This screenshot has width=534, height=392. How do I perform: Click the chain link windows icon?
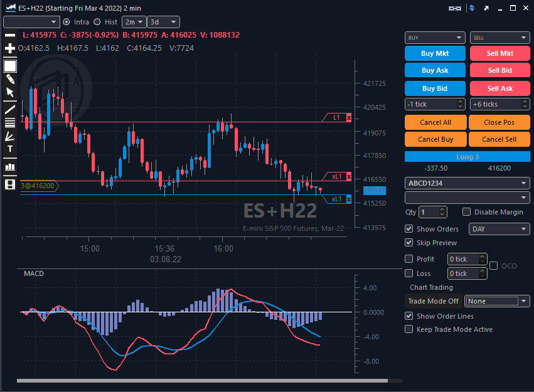455,8
